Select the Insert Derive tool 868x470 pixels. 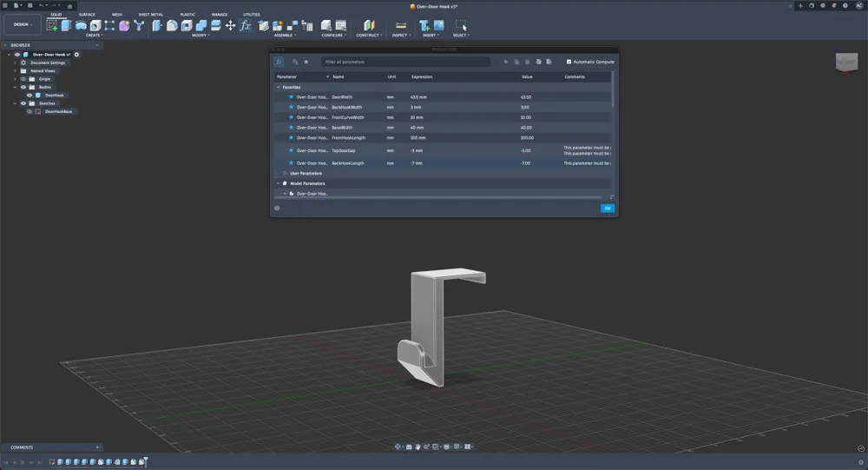pos(424,25)
